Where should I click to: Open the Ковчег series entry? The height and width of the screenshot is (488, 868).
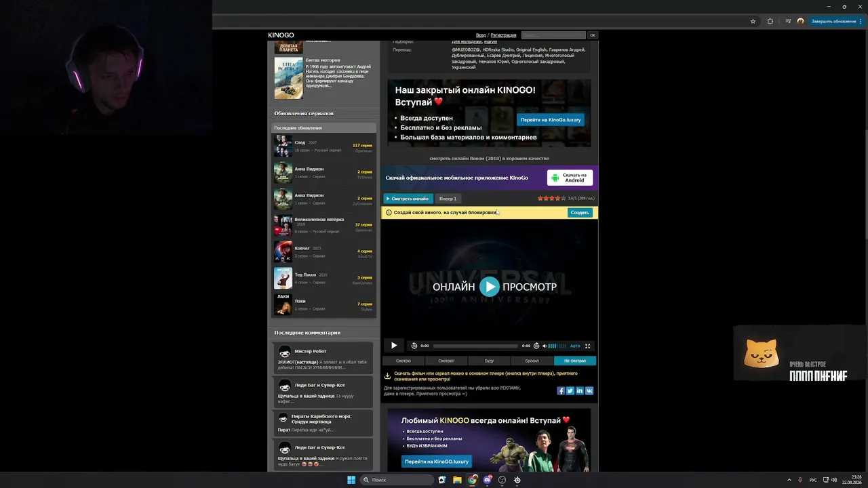[323, 251]
